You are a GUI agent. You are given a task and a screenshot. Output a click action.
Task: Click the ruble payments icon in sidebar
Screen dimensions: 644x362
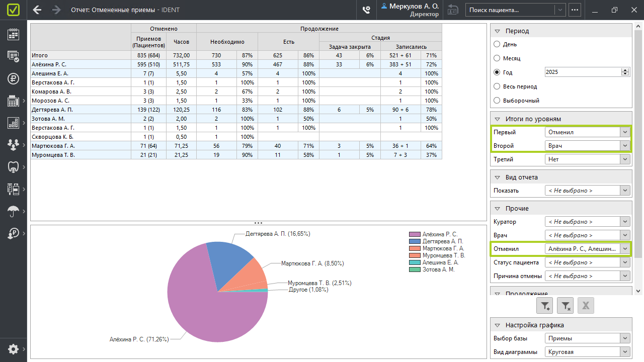13,78
